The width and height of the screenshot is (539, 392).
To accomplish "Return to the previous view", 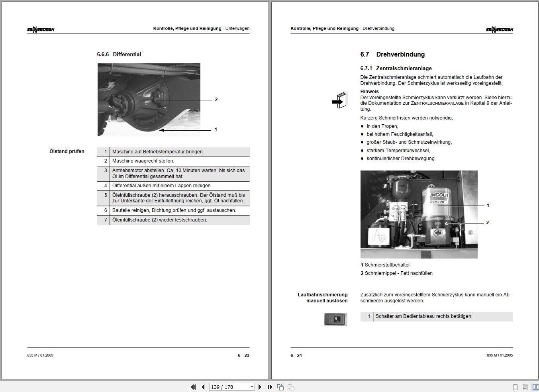I will [x=280, y=387].
